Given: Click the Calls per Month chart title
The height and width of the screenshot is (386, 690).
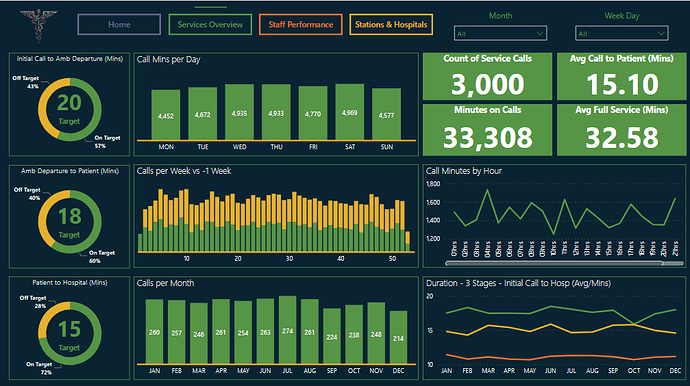Looking at the screenshot, I should (x=165, y=283).
